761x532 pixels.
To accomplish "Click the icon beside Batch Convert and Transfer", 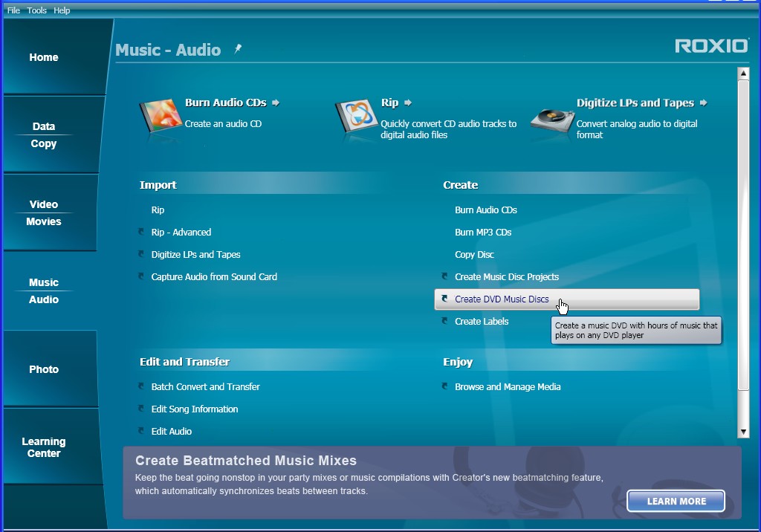I will (x=141, y=386).
